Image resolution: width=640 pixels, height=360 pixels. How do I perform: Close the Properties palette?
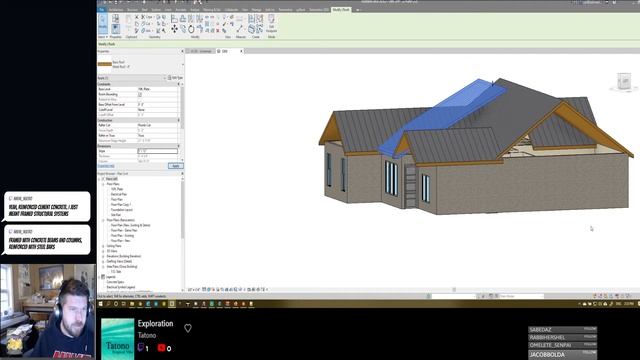(182, 51)
